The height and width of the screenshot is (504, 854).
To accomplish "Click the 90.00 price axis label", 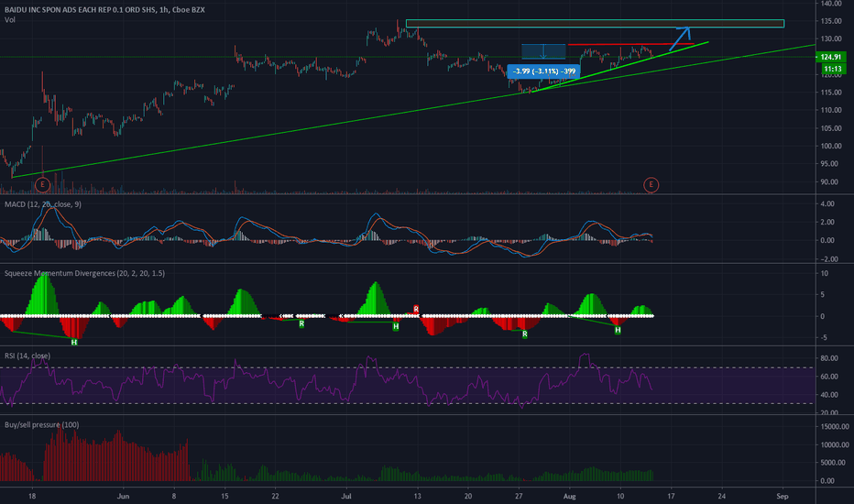I will [x=831, y=181].
